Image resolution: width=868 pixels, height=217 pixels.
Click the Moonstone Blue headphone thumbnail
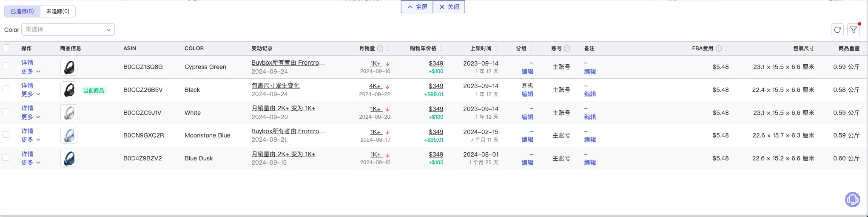point(69,135)
